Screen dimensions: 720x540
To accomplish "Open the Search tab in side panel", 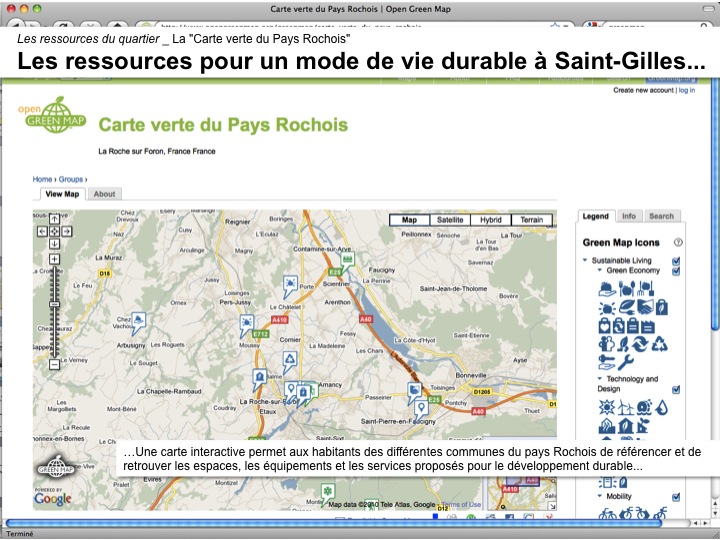I will pyautogui.click(x=661, y=216).
